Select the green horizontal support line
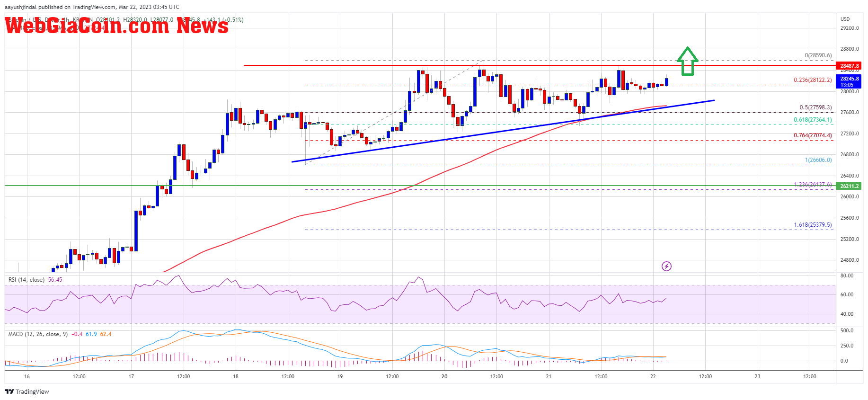868x400 pixels. 420,186
